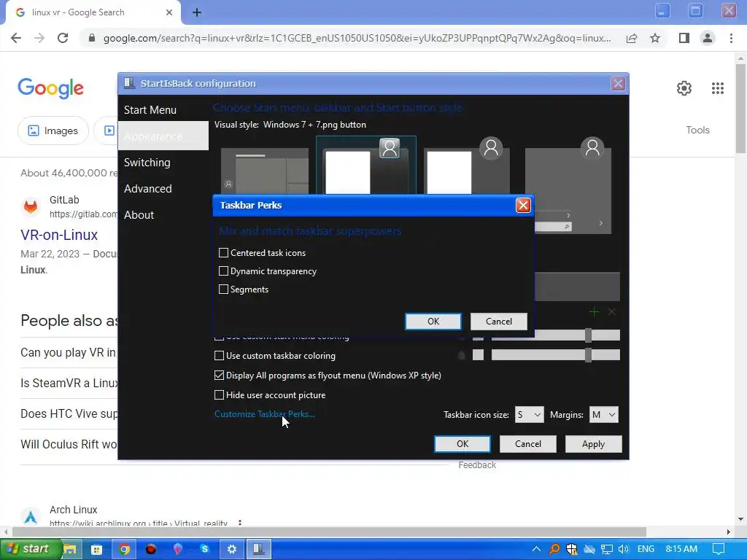Enable Centered task icons checkbox

(223, 253)
